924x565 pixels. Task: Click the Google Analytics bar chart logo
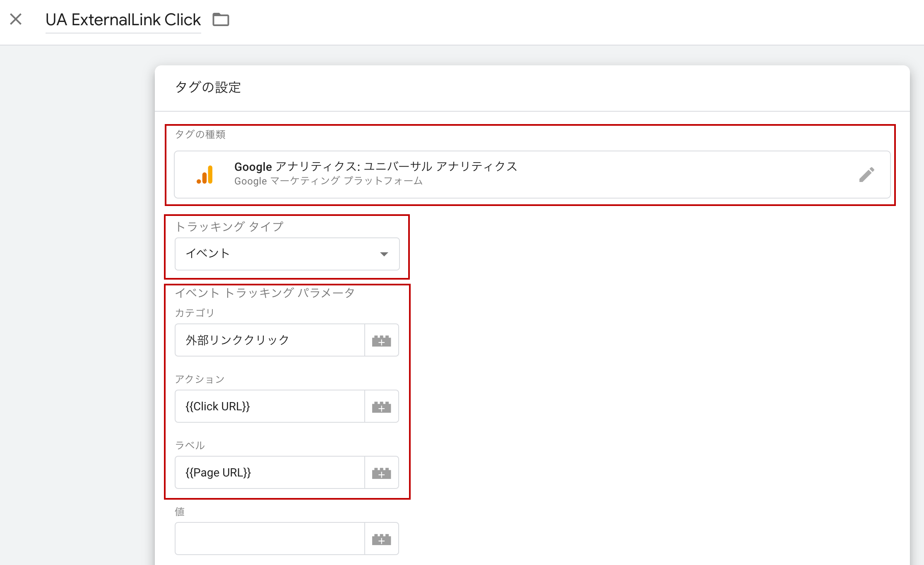click(205, 175)
